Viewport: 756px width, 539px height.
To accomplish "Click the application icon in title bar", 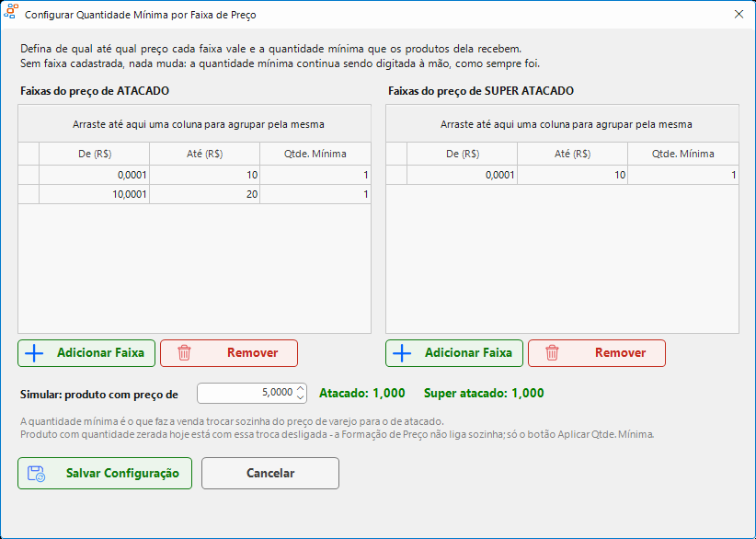I will [x=11, y=11].
